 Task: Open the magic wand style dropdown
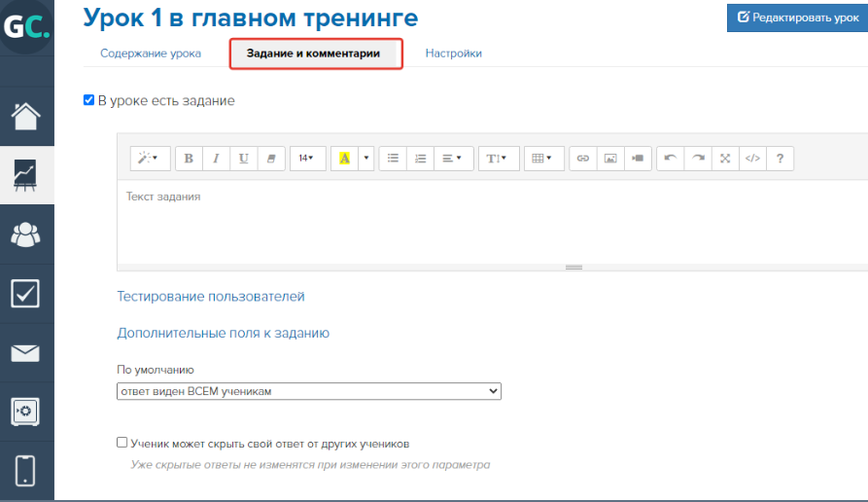tap(150, 159)
